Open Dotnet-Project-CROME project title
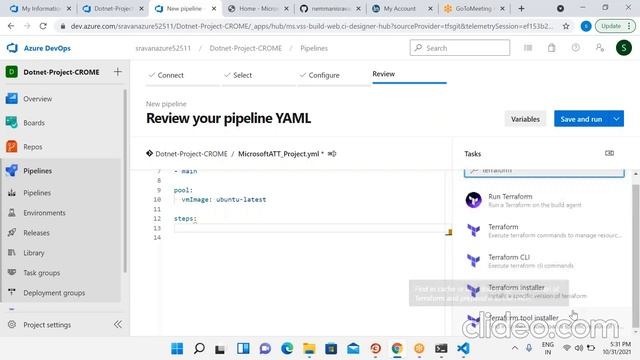640x360 pixels. click(x=61, y=72)
